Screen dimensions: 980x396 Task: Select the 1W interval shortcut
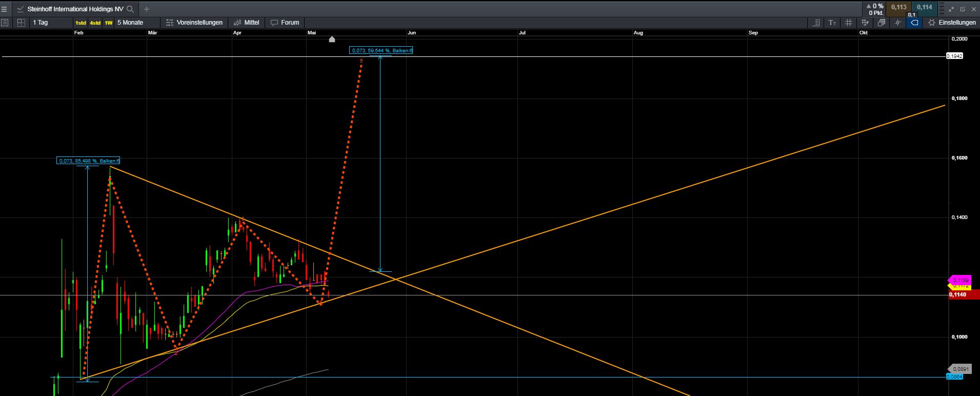click(109, 23)
